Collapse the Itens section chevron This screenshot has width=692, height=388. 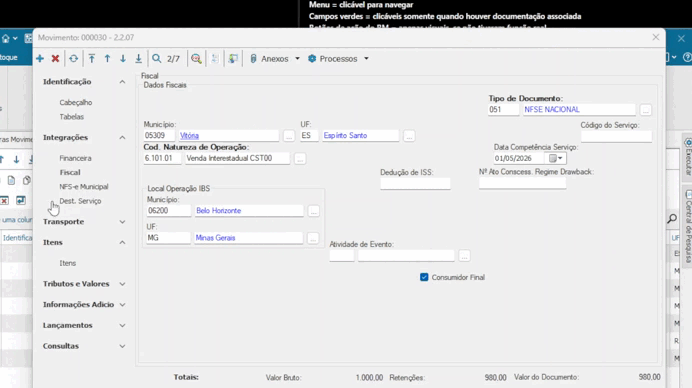click(x=122, y=243)
